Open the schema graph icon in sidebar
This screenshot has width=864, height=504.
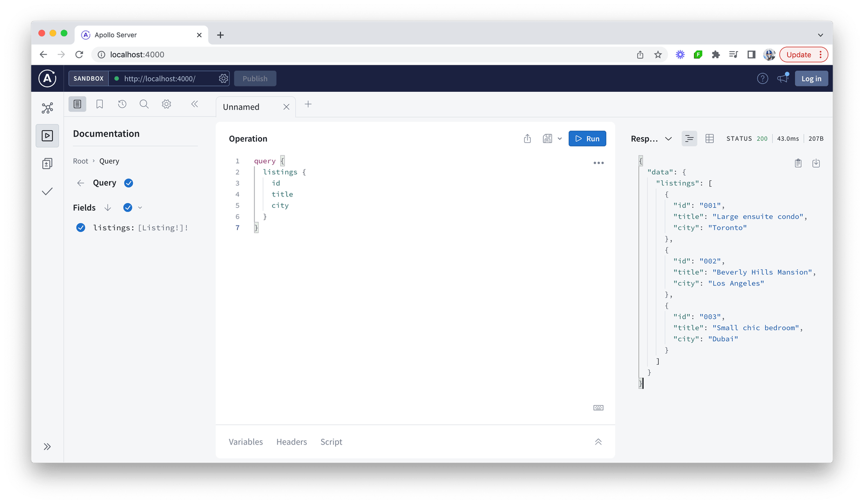(48, 108)
